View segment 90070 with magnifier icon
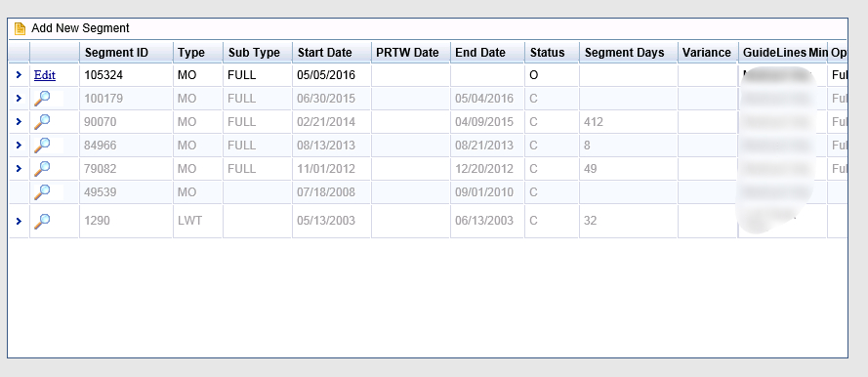This screenshot has height=377, width=868. 42,122
